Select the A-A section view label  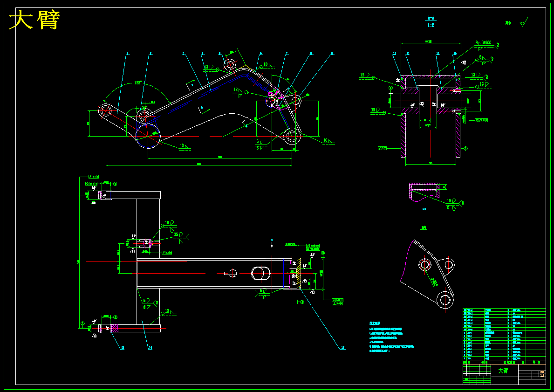click(x=431, y=17)
